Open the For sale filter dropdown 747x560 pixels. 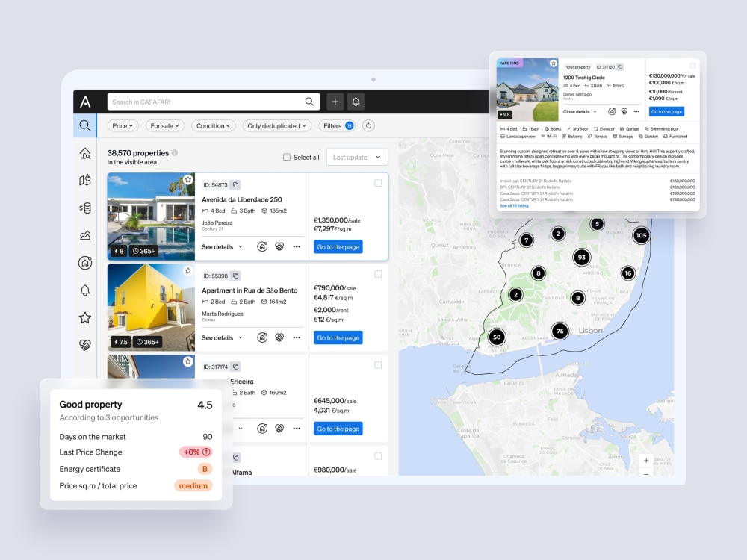coord(165,125)
